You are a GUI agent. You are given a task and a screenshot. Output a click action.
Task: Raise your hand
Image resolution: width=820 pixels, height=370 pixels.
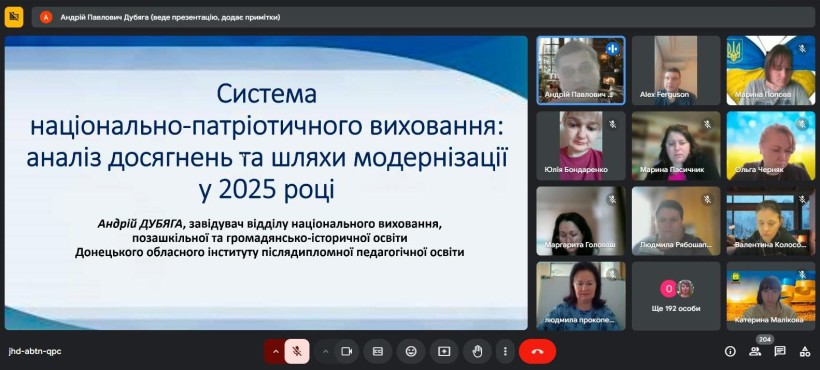point(477,352)
